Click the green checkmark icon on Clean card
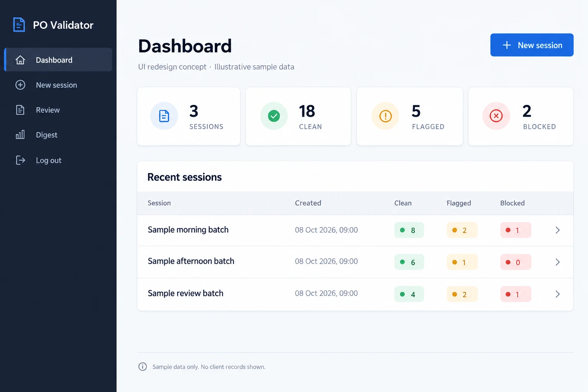 coord(274,116)
